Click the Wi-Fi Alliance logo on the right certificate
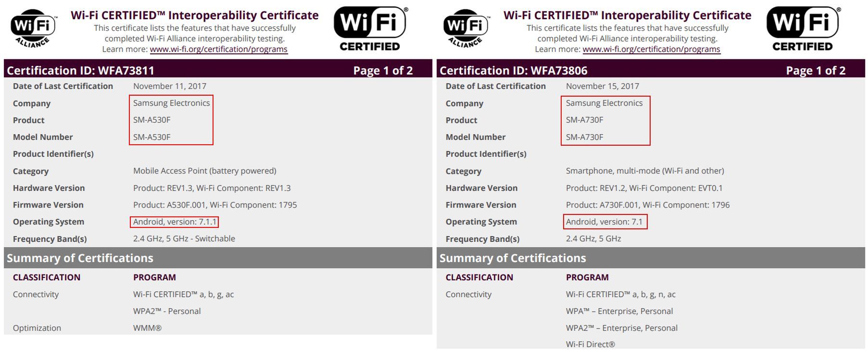The height and width of the screenshot is (351, 868). point(466,28)
